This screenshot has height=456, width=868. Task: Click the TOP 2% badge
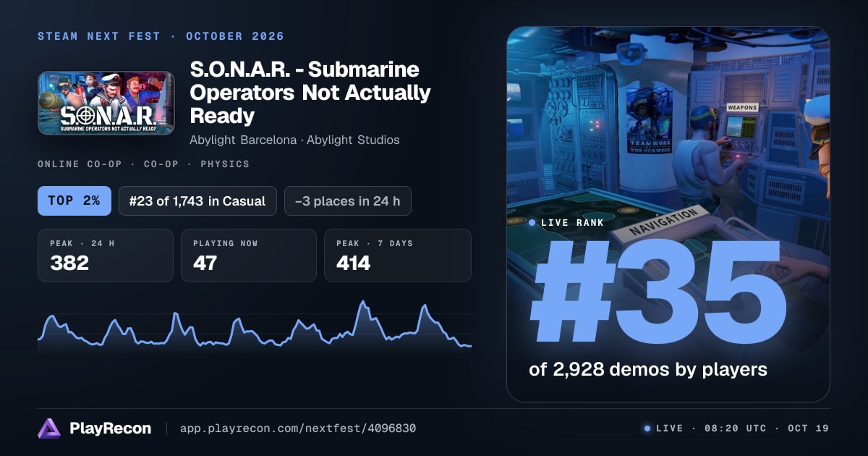[x=75, y=200]
